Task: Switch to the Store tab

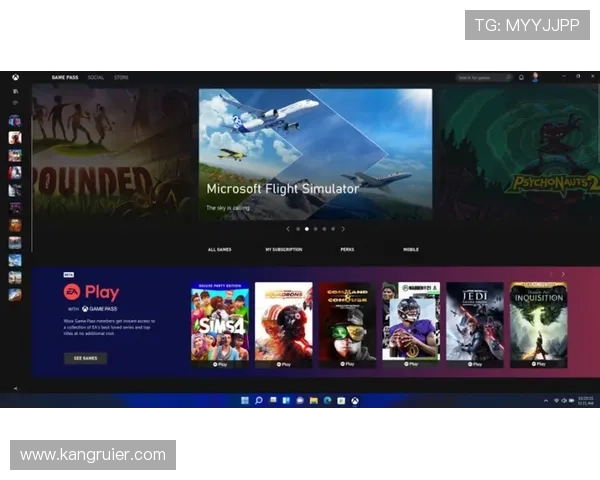Action: click(x=121, y=77)
